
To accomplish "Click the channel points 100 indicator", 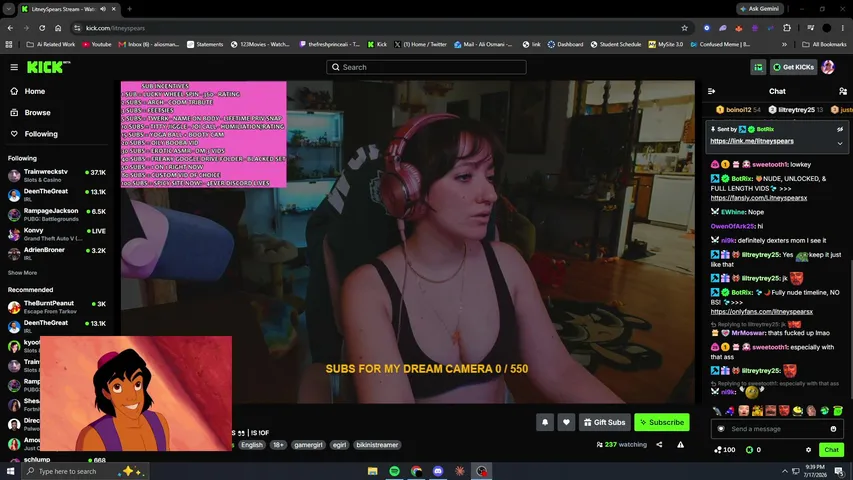I will coord(725,450).
